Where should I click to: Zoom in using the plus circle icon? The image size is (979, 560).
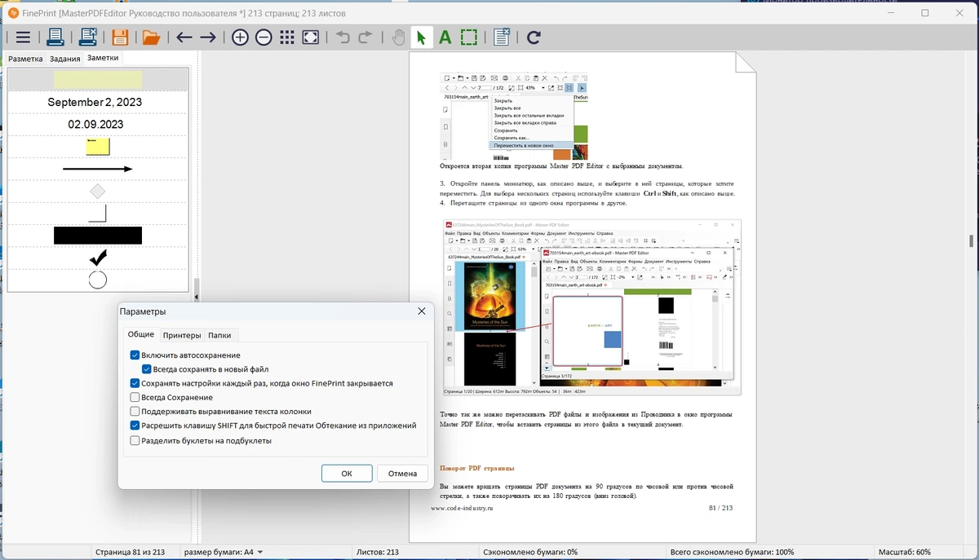pyautogui.click(x=240, y=37)
